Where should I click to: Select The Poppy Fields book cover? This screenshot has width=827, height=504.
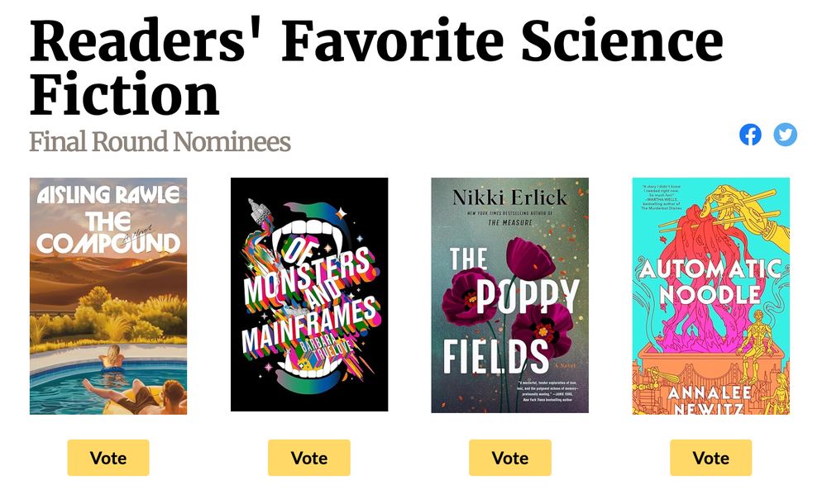(x=510, y=295)
